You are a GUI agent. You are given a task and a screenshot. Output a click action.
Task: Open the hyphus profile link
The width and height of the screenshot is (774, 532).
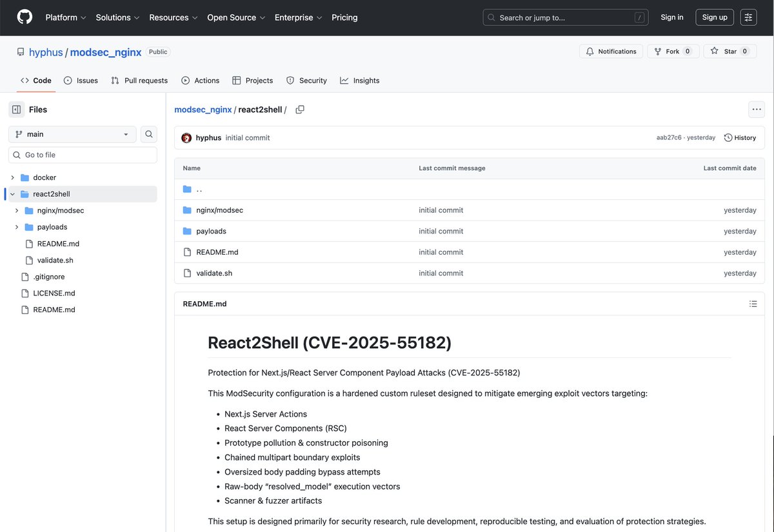tap(45, 52)
